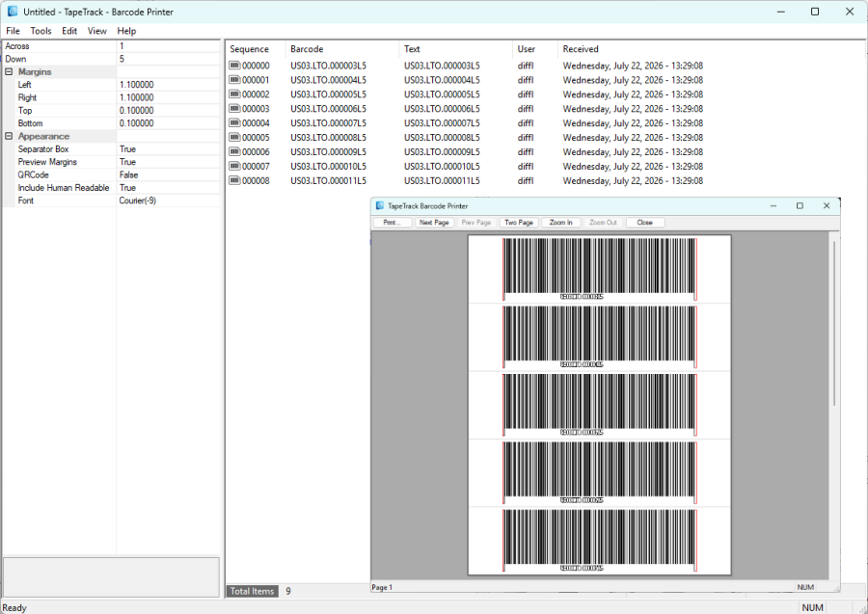The width and height of the screenshot is (868, 614).
Task: Toggle QRCode False value
Action: [x=168, y=174]
